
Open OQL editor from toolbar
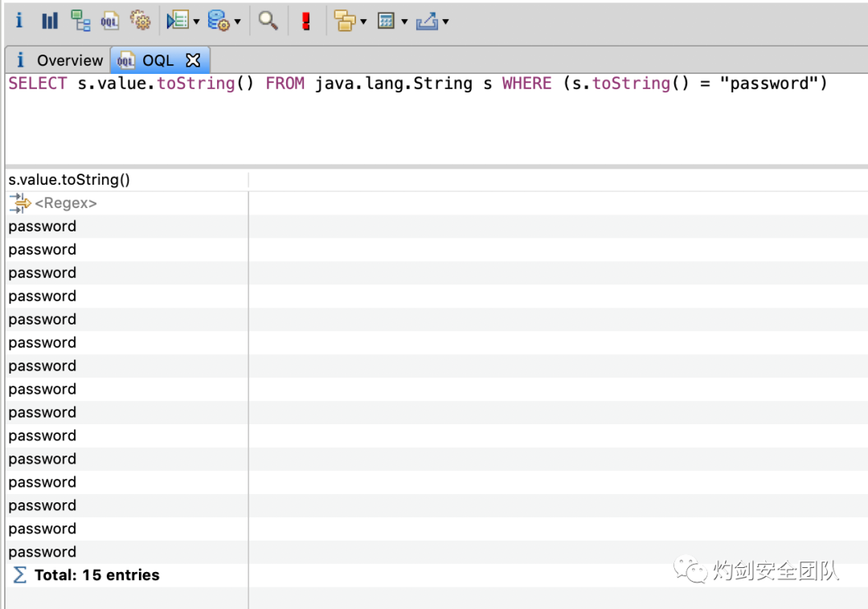109,21
